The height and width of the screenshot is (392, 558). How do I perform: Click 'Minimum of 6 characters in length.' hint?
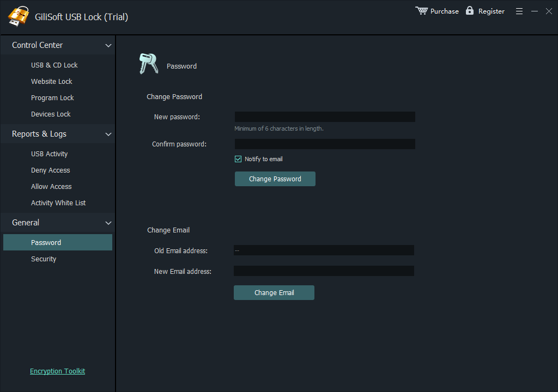(279, 128)
